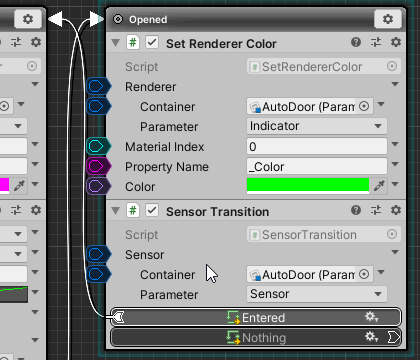Disable the Set Renderer Color checkbox
This screenshot has width=420, height=360.
pos(152,43)
